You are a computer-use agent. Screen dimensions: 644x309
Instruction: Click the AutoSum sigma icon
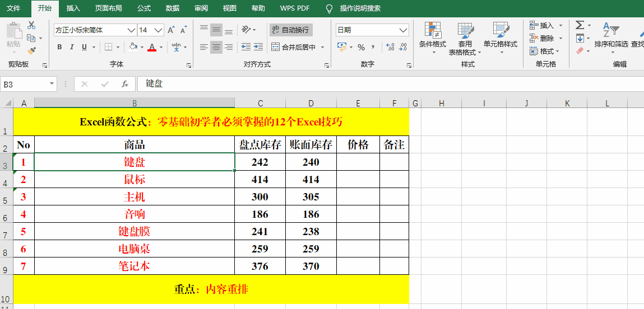click(x=580, y=25)
